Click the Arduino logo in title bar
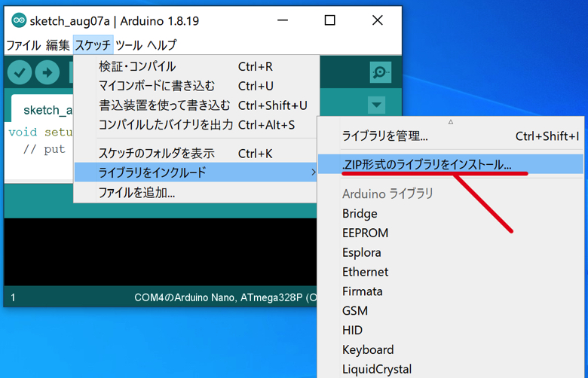588x378 pixels. pyautogui.click(x=19, y=20)
